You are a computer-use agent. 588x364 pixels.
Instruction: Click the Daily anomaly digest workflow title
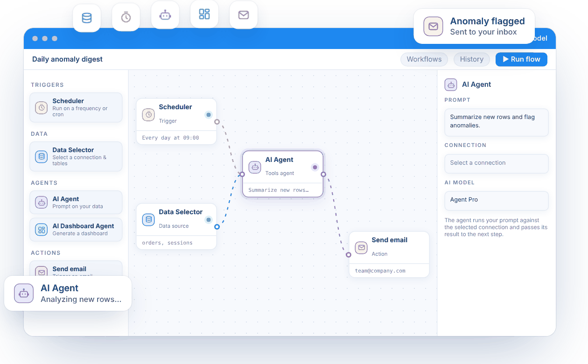pos(67,59)
